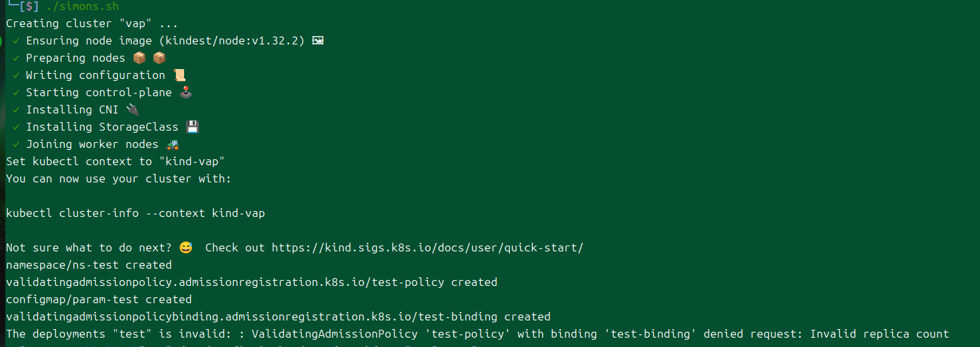Open the kind.sigs.k8s.io quick-start link

tap(427, 247)
